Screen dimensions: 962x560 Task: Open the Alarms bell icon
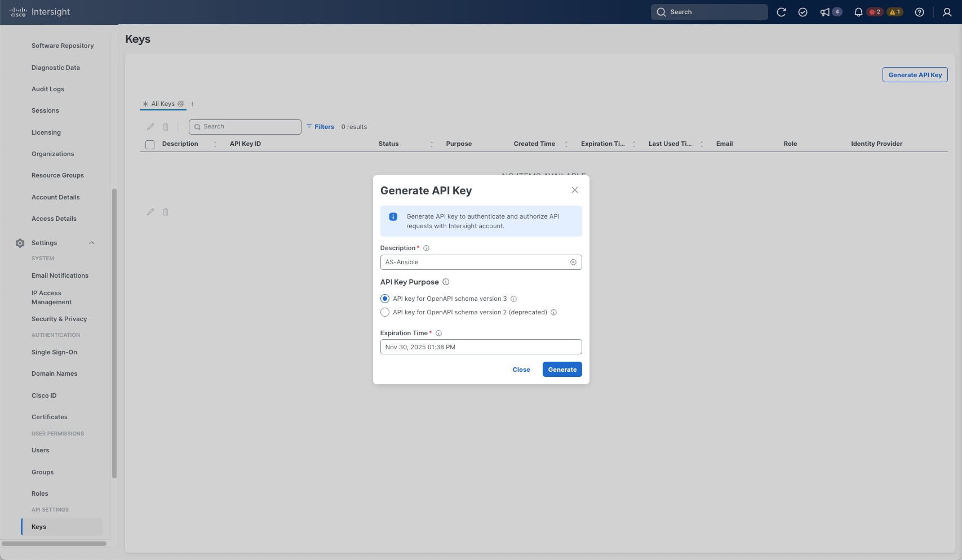click(x=858, y=12)
